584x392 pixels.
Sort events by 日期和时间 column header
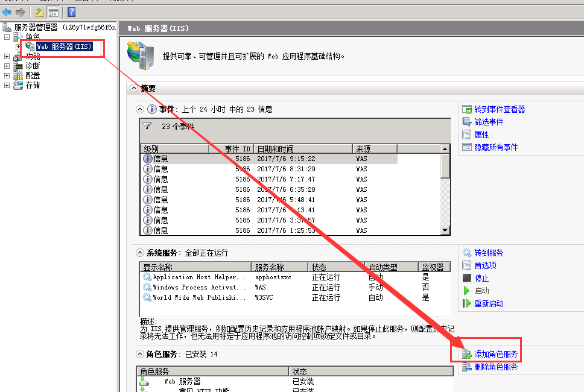pyautogui.click(x=303, y=149)
